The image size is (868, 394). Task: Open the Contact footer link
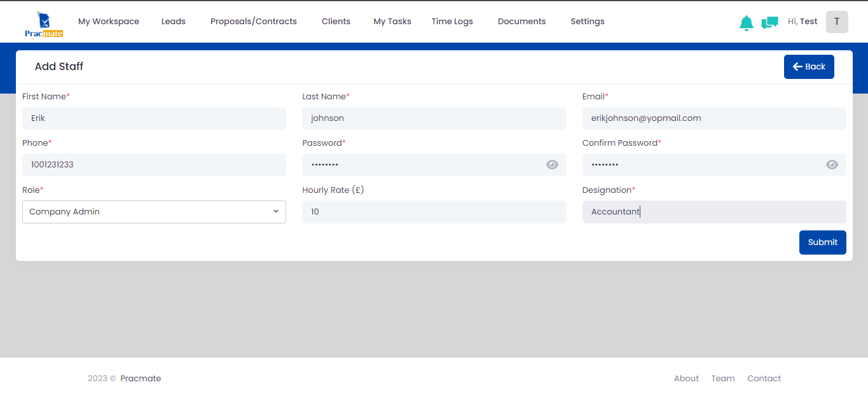pyautogui.click(x=764, y=379)
